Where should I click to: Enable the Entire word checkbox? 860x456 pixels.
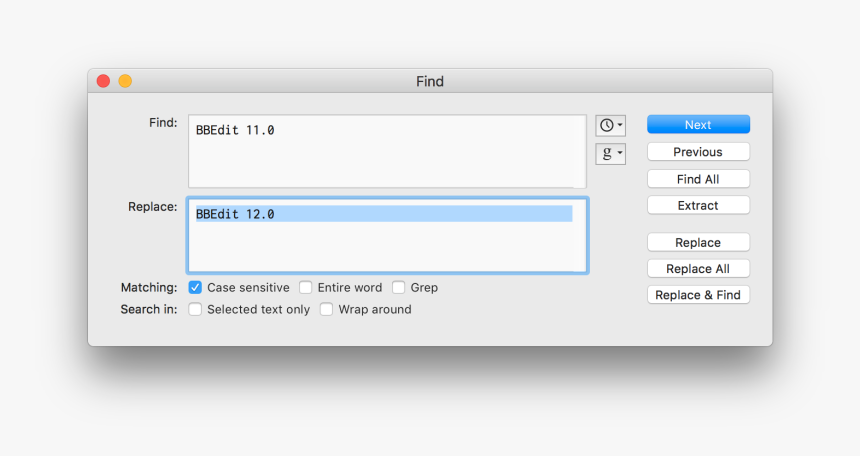tap(305, 288)
